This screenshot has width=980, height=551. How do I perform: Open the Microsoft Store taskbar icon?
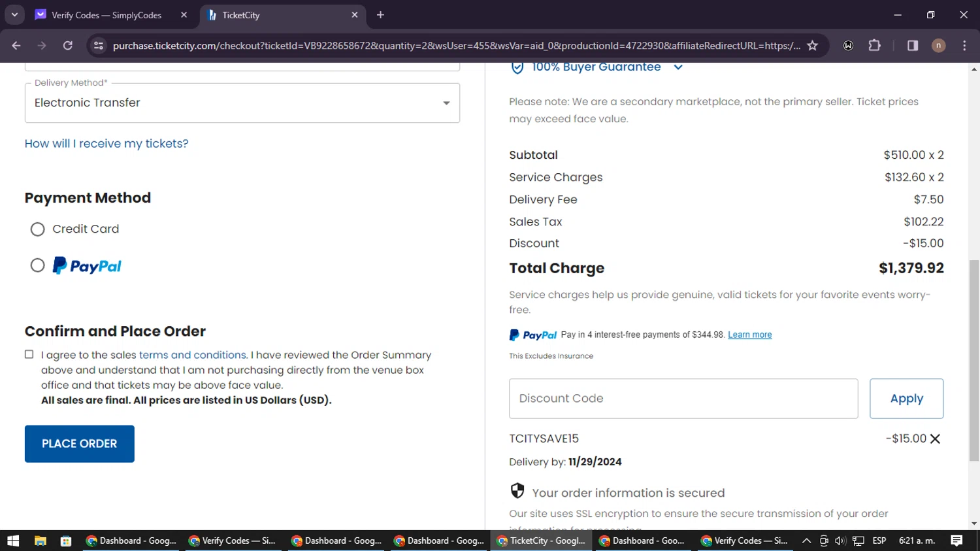pos(66,541)
